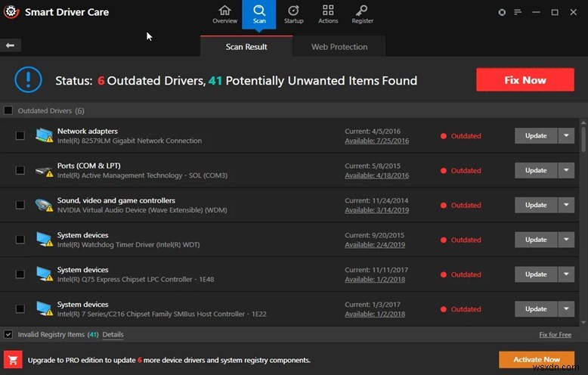Click the Activate Now button
The height and width of the screenshot is (375, 588).
(536, 359)
